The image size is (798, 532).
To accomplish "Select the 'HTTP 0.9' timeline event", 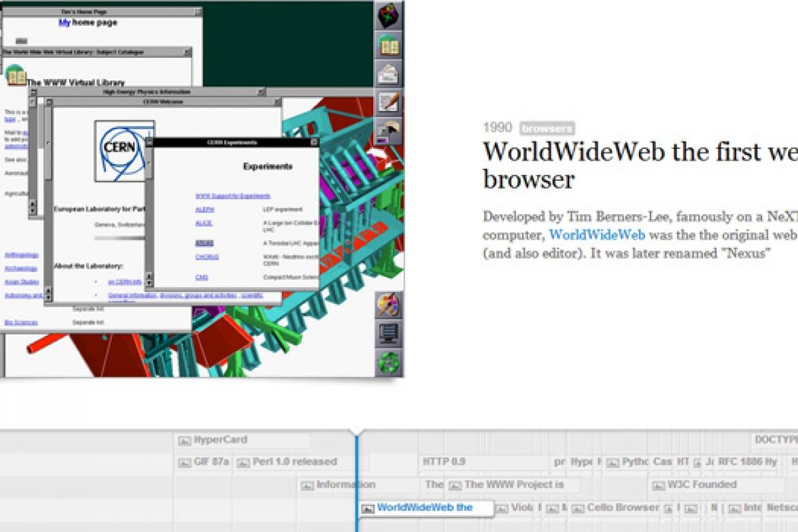I will 444,462.
